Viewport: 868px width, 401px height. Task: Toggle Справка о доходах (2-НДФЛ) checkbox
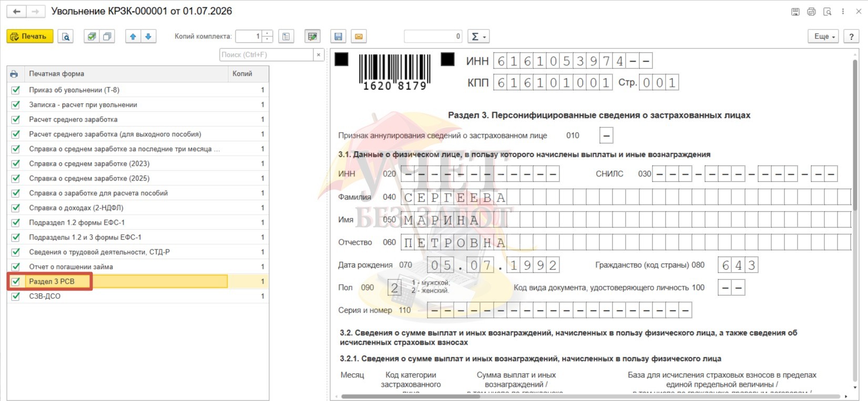[x=16, y=208]
